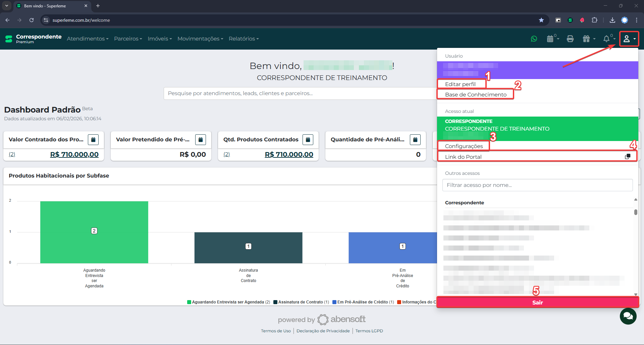The image size is (644, 345).
Task: Click calendar icon on Qtd. Produtos Contratados card
Action: pos(308,139)
